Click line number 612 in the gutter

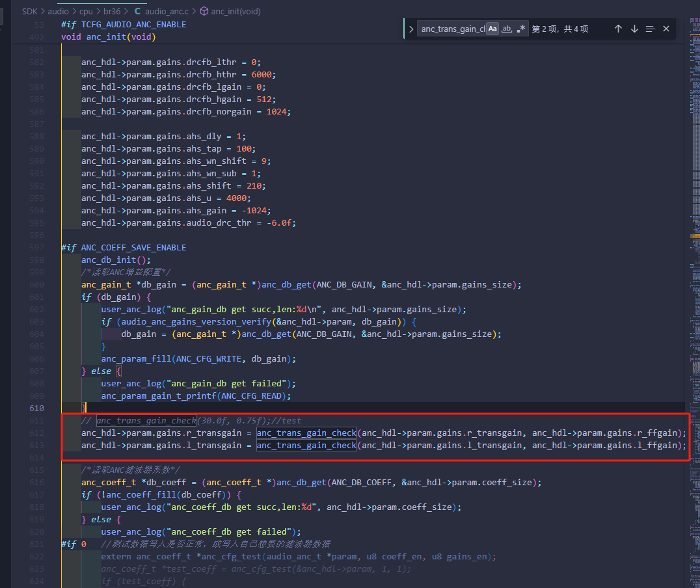pyautogui.click(x=36, y=433)
